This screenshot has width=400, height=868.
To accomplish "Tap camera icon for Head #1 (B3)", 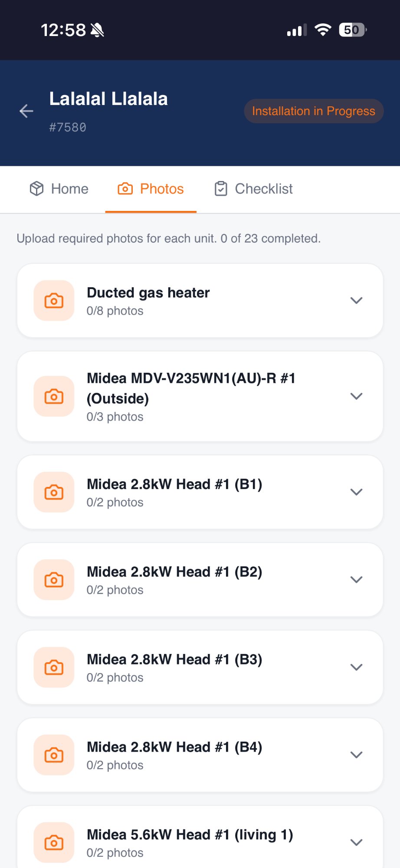I will (x=54, y=667).
